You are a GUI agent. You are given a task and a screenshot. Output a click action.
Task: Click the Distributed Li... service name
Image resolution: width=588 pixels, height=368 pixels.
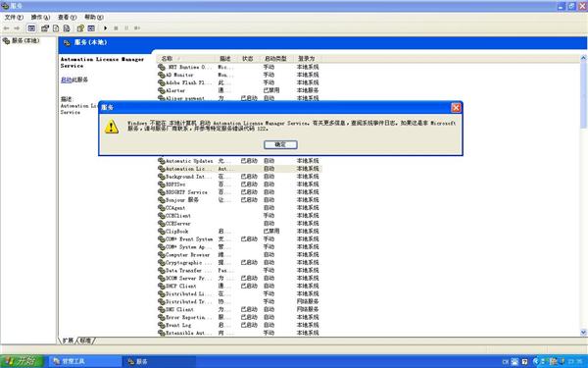point(188,293)
